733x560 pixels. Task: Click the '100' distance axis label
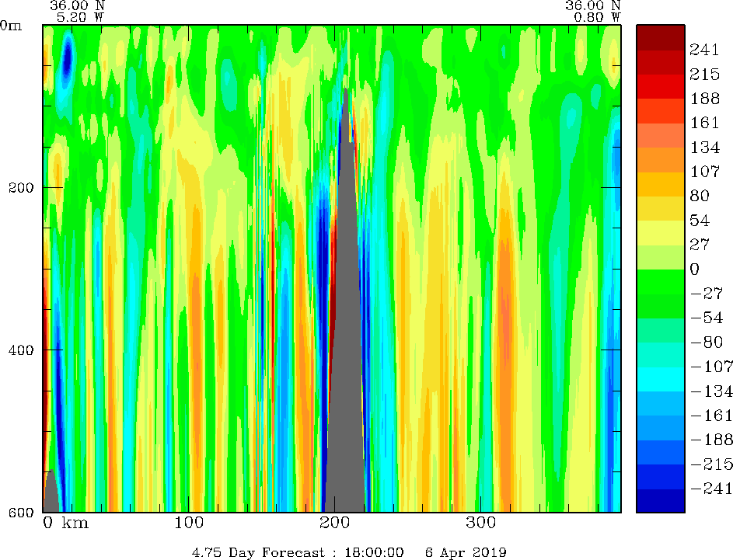tap(189, 523)
